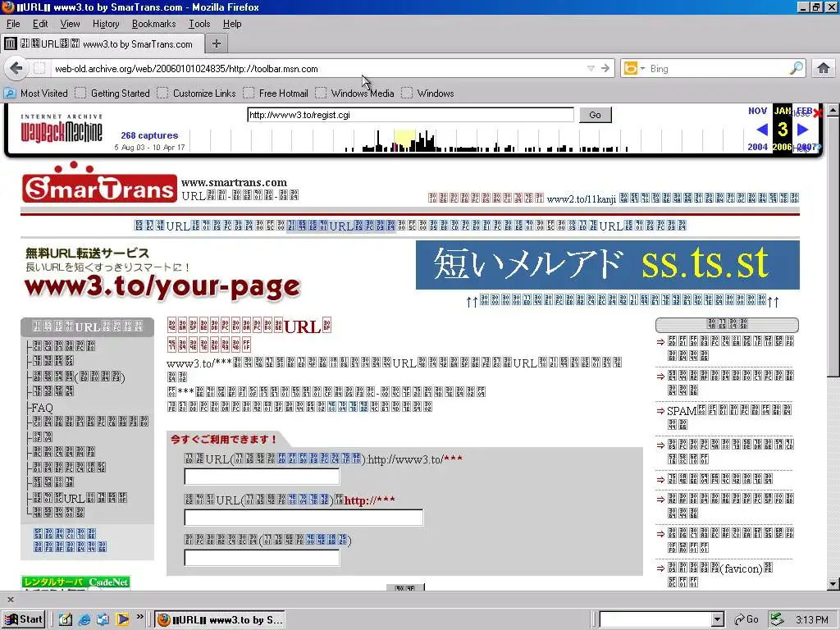This screenshot has height=630, width=840.
Task: Open the Most Visited bookmarks folder
Action: [x=36, y=94]
